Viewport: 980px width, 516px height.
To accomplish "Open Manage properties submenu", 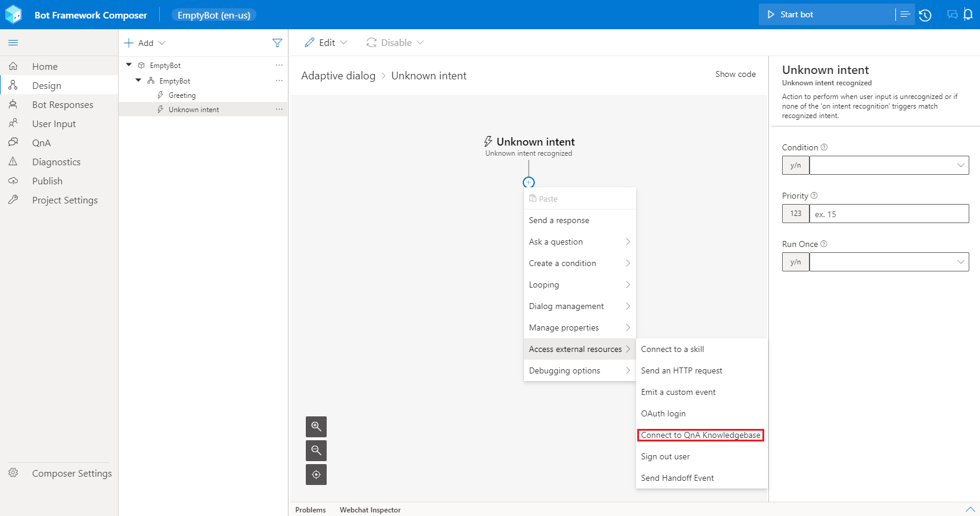I will pyautogui.click(x=580, y=327).
